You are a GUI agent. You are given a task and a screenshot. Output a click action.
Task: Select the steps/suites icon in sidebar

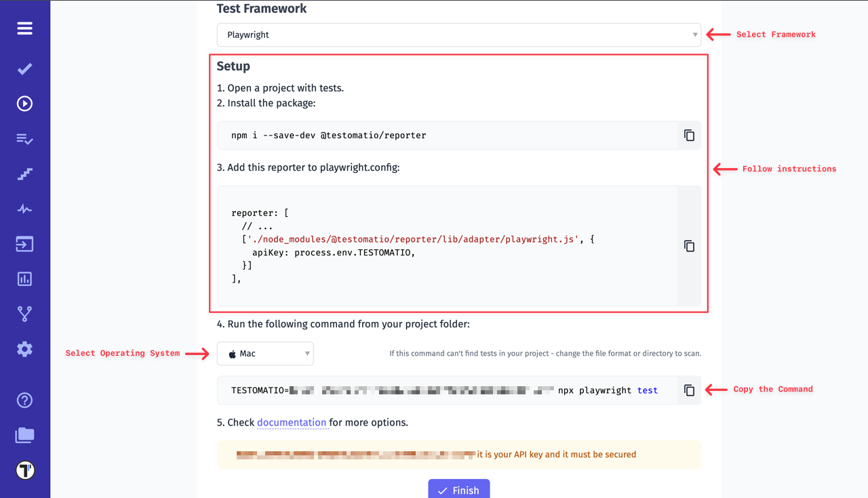[x=24, y=174]
